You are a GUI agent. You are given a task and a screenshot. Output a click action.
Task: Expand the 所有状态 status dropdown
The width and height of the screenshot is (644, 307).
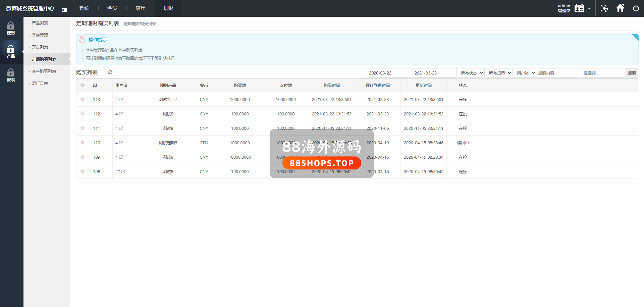pos(471,73)
